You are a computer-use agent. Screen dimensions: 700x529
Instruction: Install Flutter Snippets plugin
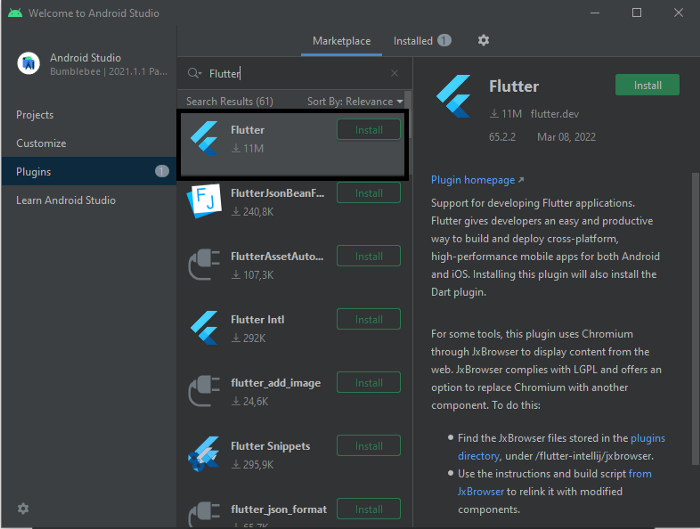tap(369, 446)
